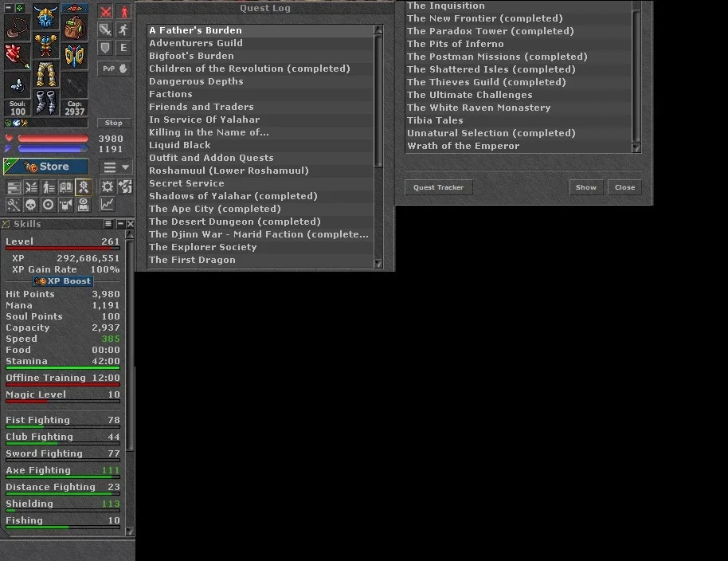The width and height of the screenshot is (728, 561).
Task: Toggle balanced fight mode sword-shield
Action: coord(106,29)
